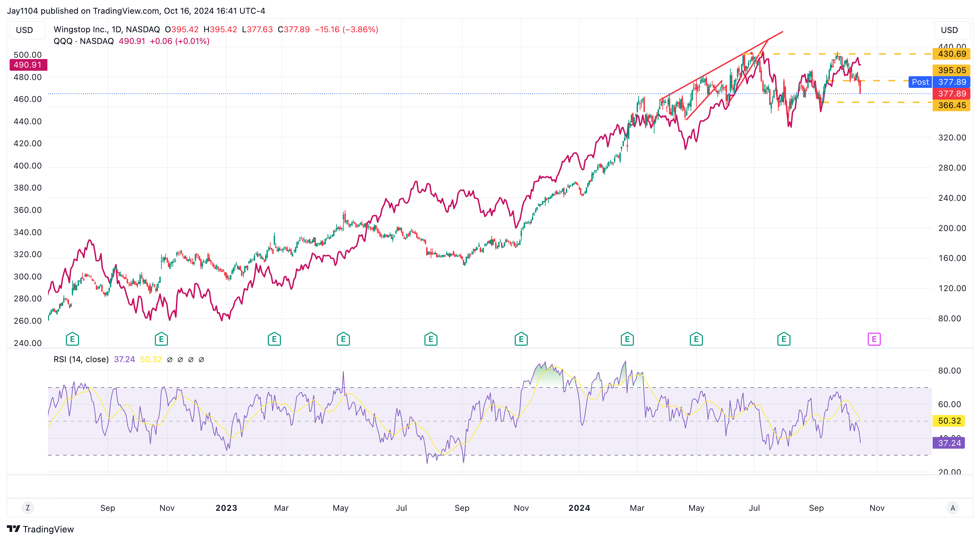980x541 pixels.
Task: Click the QQQ +0.06 (+0.01%) change value
Action: [x=180, y=41]
